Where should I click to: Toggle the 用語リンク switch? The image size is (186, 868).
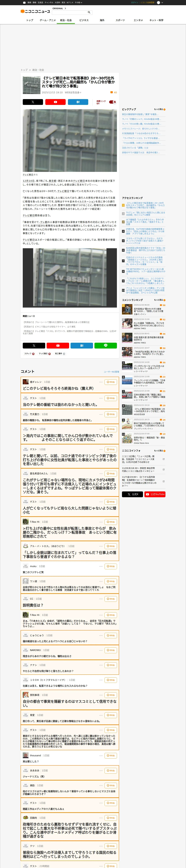112,102
